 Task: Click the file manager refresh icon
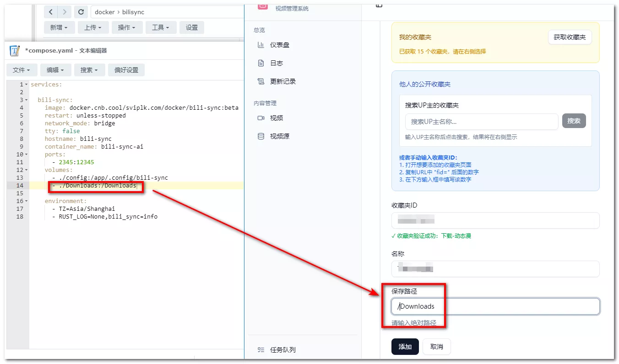81,12
